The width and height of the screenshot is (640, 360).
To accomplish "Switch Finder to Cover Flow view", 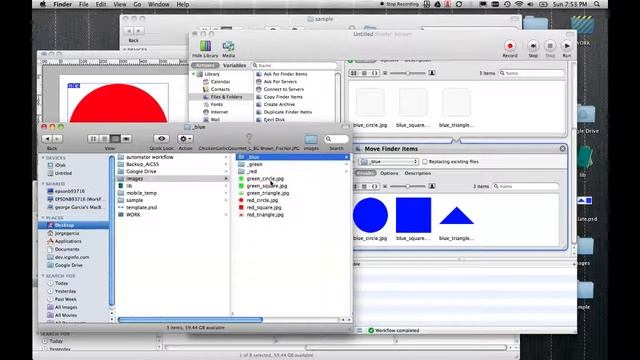I will pos(126,139).
